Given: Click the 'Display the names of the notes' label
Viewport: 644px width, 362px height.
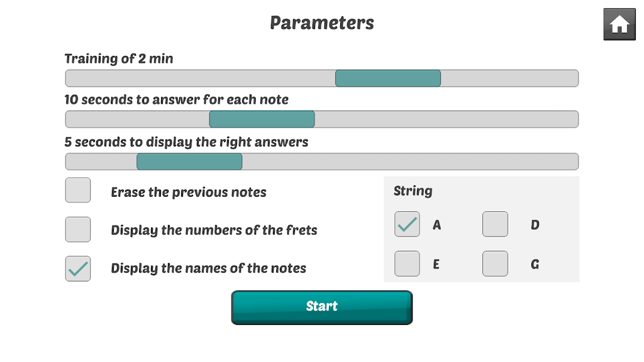Looking at the screenshot, I should tap(208, 268).
